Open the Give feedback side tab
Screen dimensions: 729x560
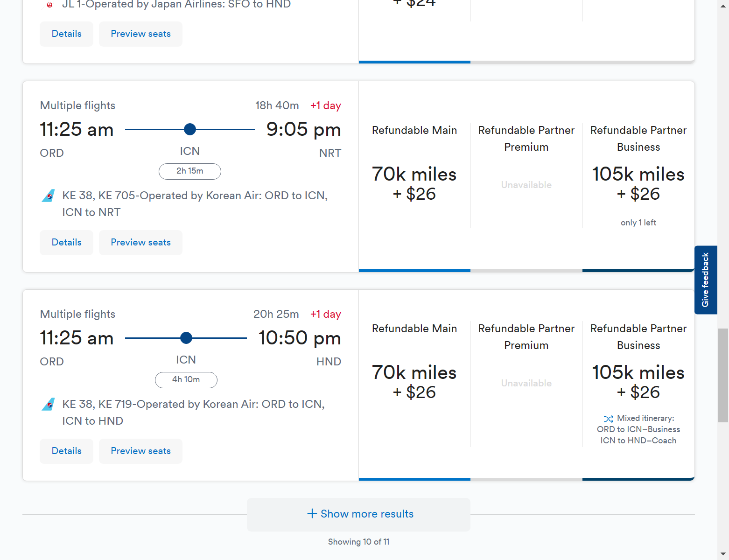coord(705,280)
